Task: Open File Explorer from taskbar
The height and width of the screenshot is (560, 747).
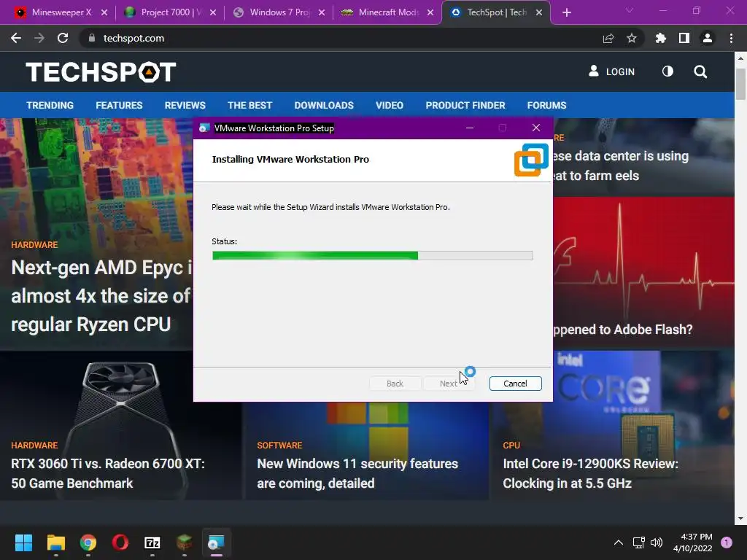Action: coord(55,542)
